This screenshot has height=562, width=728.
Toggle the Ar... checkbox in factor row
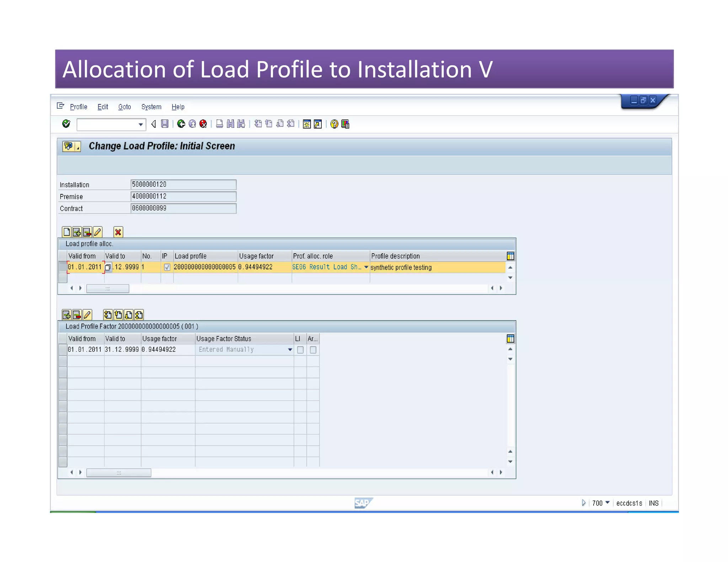pyautogui.click(x=313, y=350)
